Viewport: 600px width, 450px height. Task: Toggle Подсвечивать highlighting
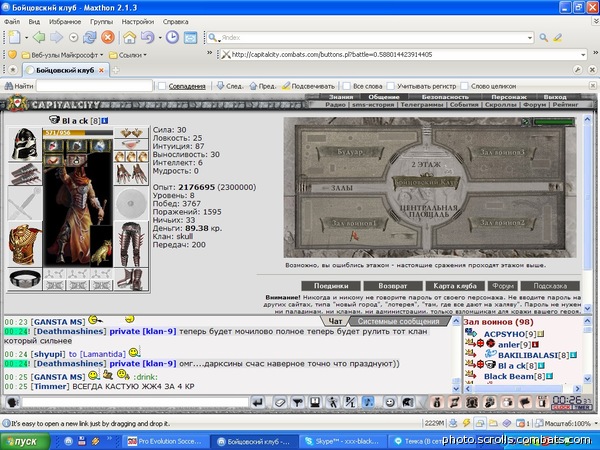click(x=308, y=86)
